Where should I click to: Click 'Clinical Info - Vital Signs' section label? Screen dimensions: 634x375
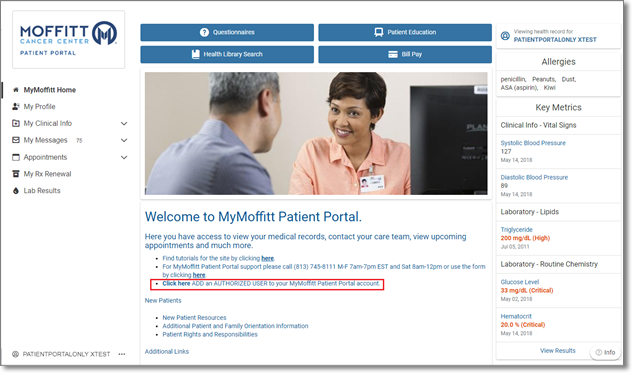pyautogui.click(x=538, y=125)
